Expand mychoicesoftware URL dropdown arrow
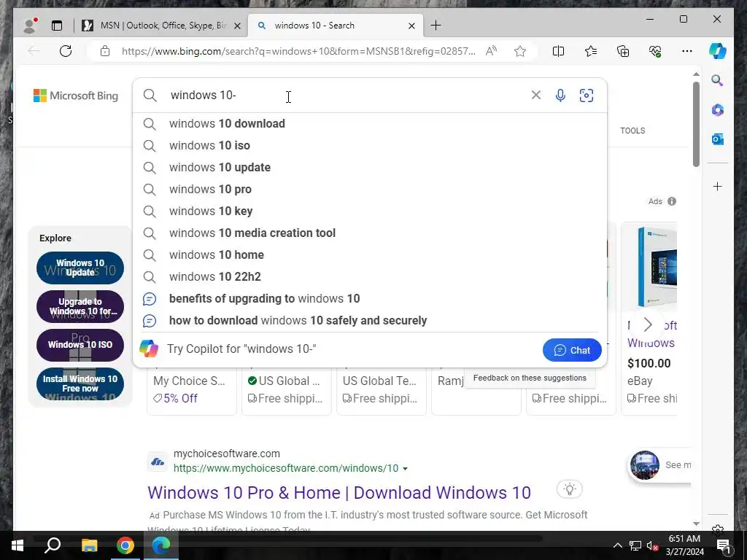Image resolution: width=747 pixels, height=560 pixels. coord(405,469)
